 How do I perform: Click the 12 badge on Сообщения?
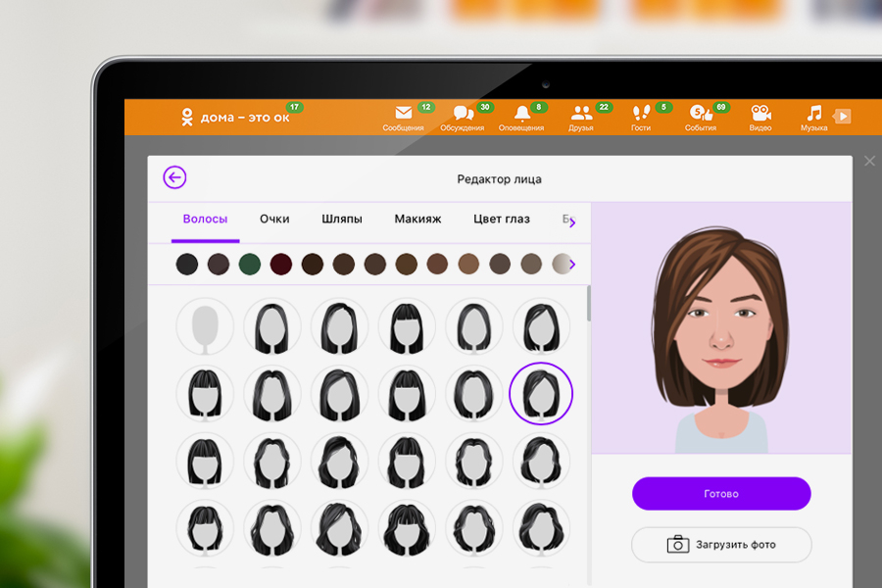(426, 107)
